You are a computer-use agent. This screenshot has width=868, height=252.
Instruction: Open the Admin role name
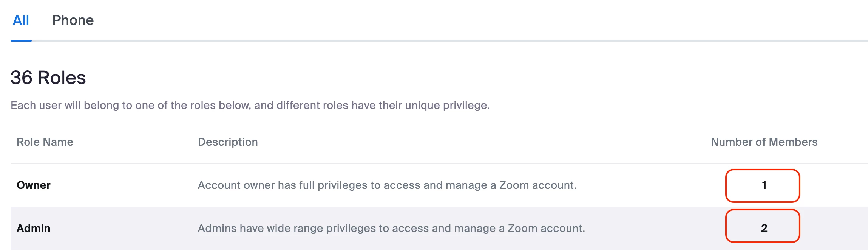pos(34,228)
